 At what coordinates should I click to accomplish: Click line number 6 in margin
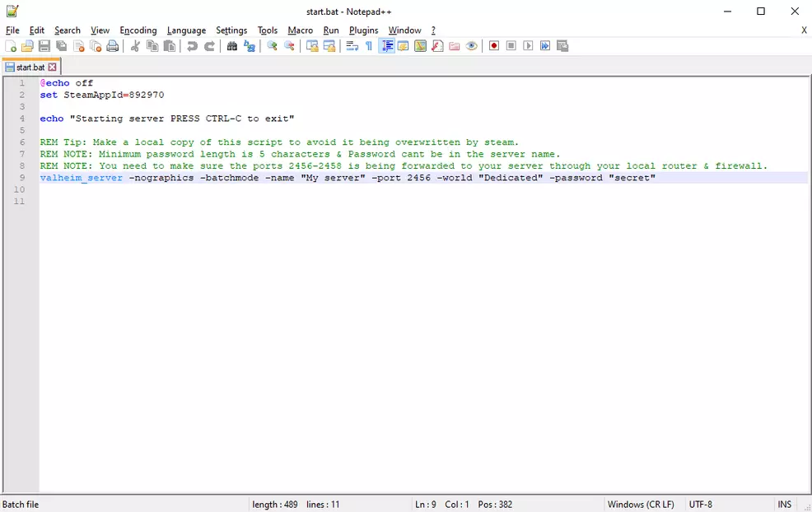point(22,142)
